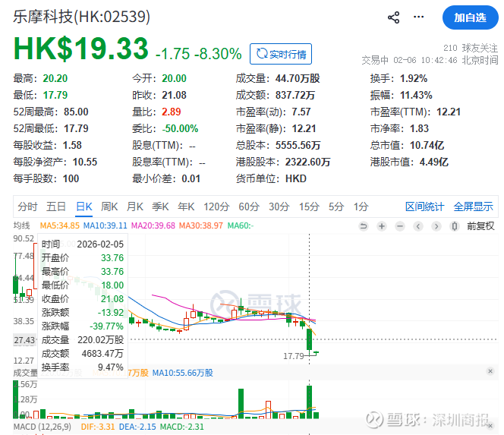The width and height of the screenshot is (504, 435).
Task: Refresh quotes with 实时行情 button
Action: pos(281,54)
